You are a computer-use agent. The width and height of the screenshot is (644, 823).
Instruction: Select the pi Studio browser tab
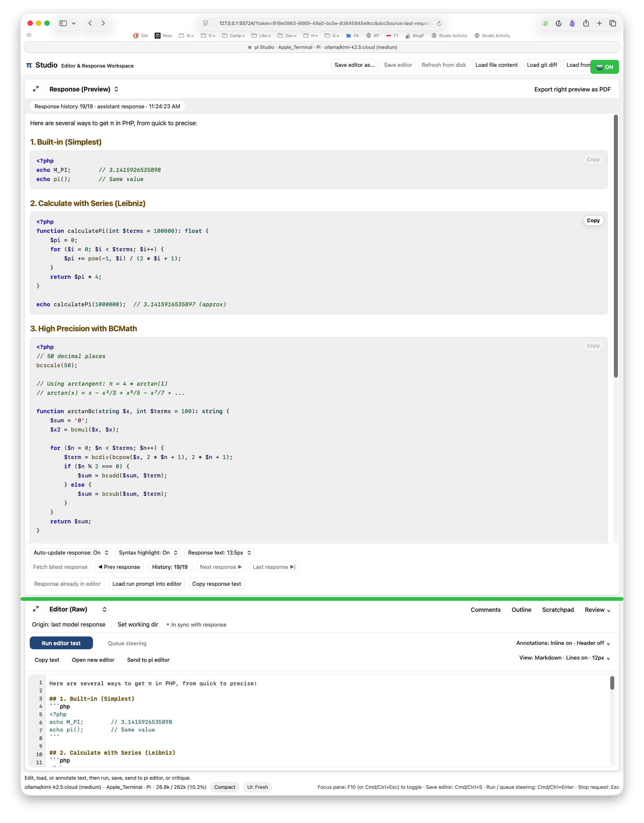(322, 47)
